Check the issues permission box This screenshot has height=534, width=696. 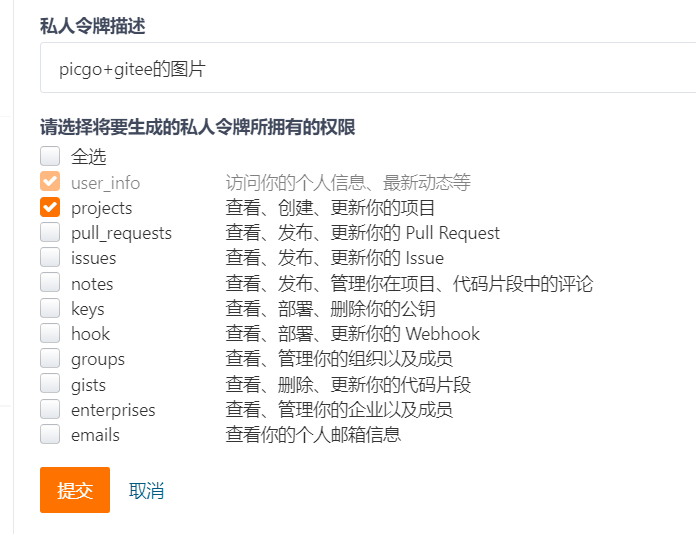click(x=50, y=257)
